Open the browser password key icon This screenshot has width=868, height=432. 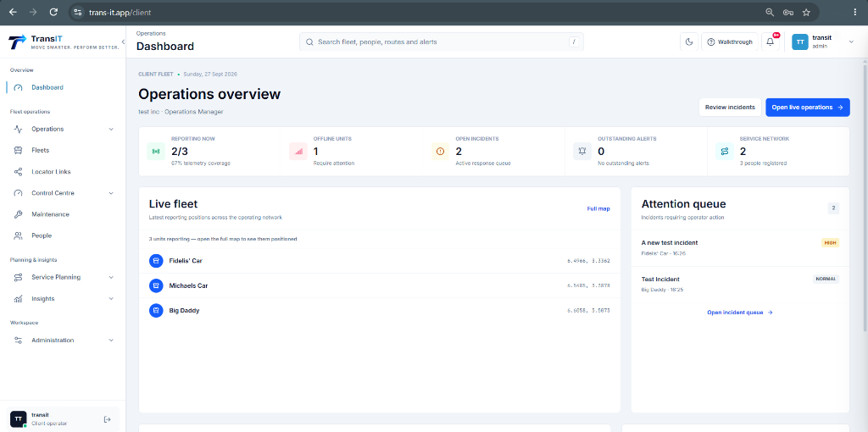coord(788,12)
